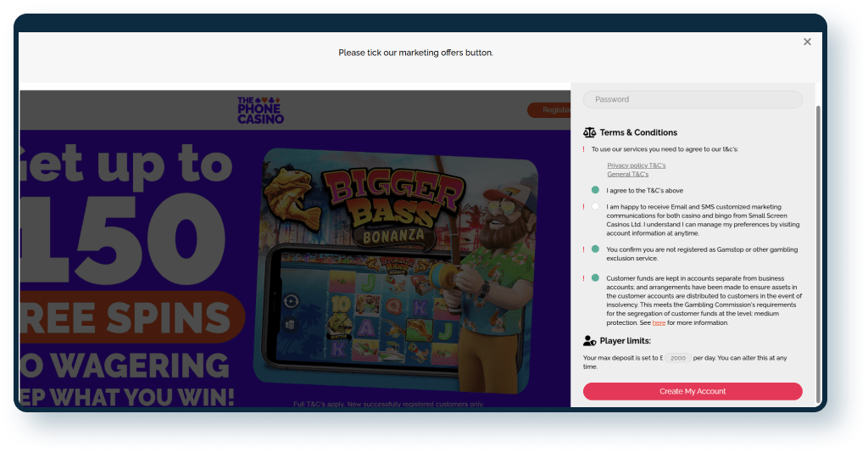Click the Bigger Bass Bonanza promo image
The width and height of the screenshot is (868, 453).
coord(396,271)
